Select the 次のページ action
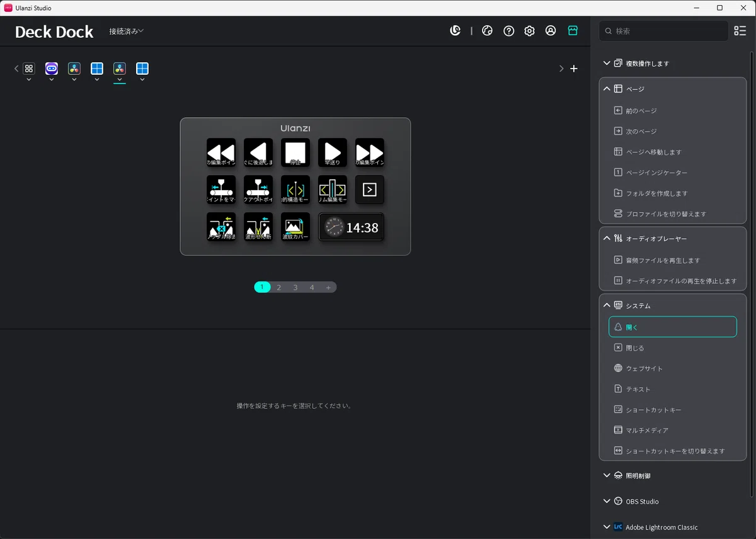Image resolution: width=756 pixels, height=539 pixels. [x=673, y=132]
